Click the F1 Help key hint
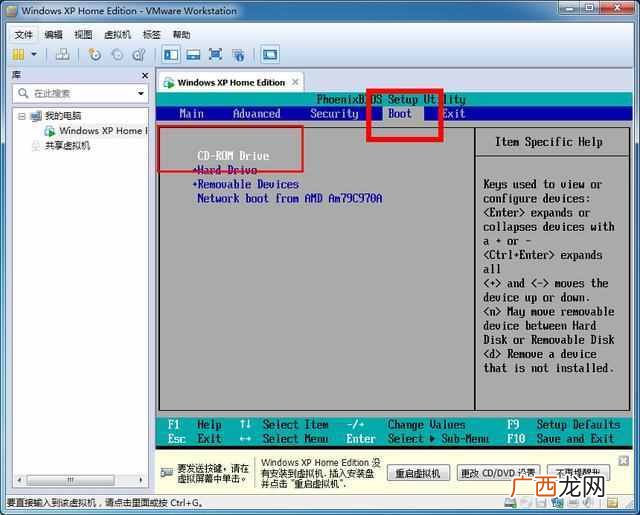This screenshot has height=515, width=640. 195,425
